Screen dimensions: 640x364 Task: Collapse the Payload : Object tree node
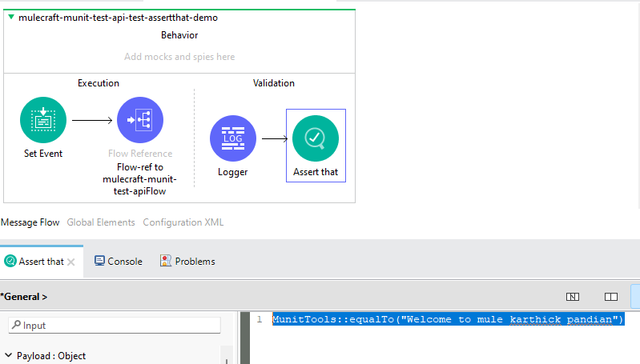(x=8, y=355)
